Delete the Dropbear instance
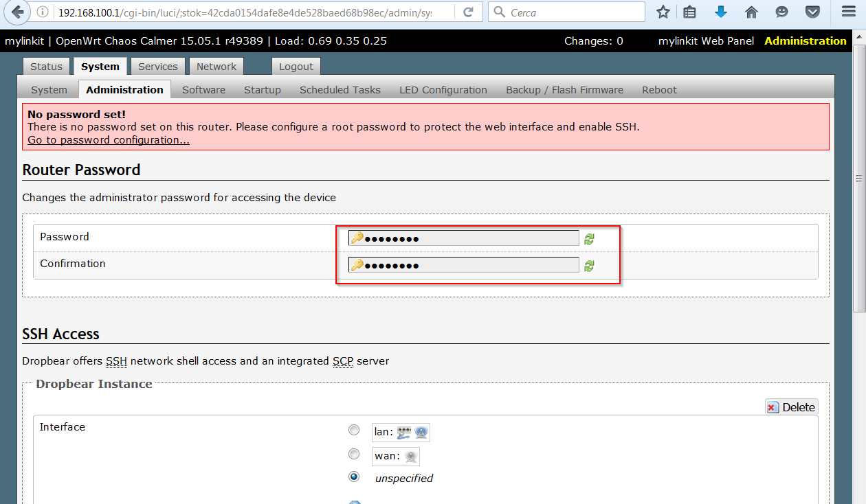Viewport: 866px width, 504px height. click(x=791, y=407)
